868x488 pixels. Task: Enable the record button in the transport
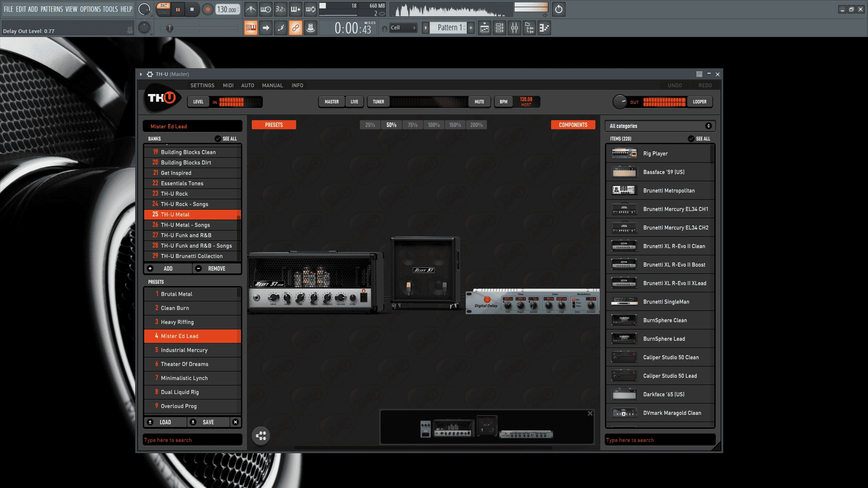(x=208, y=9)
